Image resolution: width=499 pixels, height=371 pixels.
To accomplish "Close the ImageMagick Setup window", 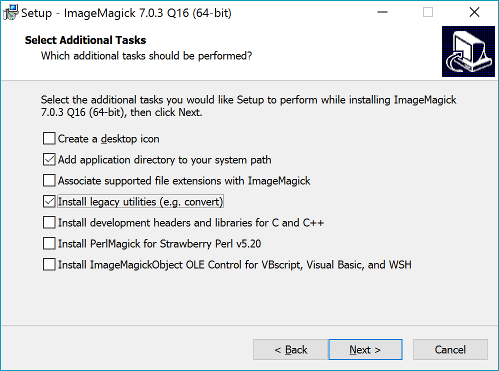I will point(474,12).
